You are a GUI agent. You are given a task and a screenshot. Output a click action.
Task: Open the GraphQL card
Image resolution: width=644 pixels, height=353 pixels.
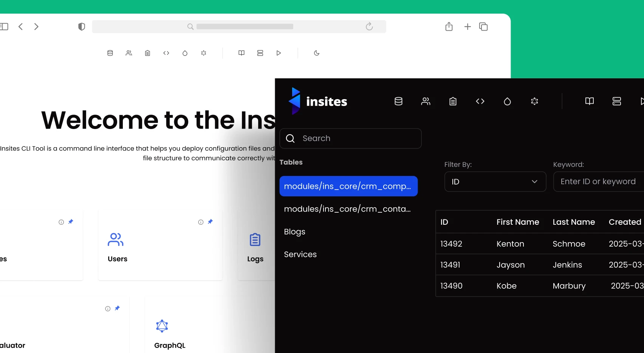pyautogui.click(x=169, y=333)
